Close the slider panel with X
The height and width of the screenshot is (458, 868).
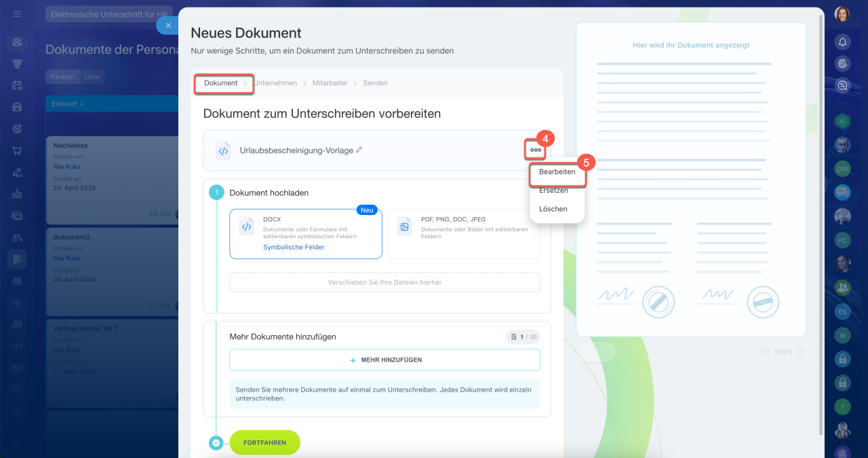coord(168,25)
